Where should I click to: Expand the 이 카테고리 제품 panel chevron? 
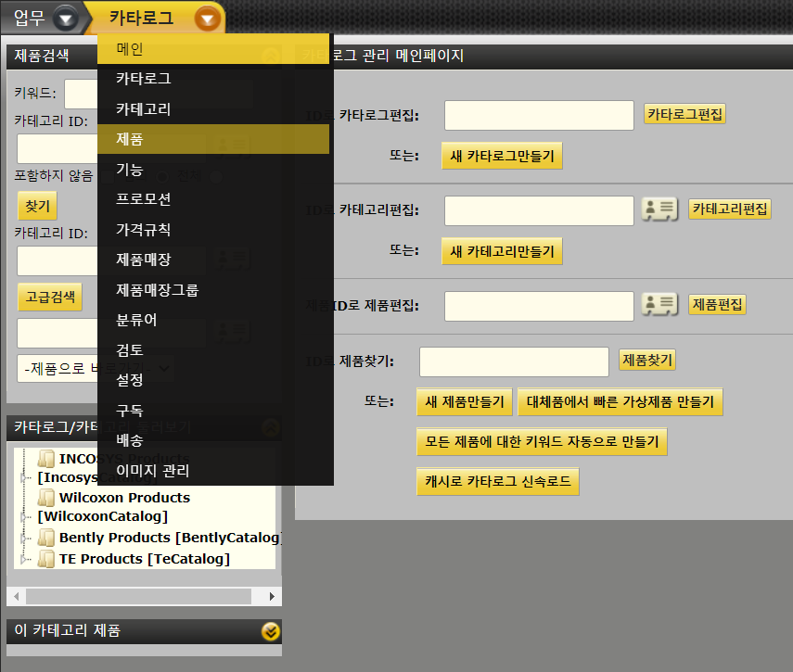[270, 631]
